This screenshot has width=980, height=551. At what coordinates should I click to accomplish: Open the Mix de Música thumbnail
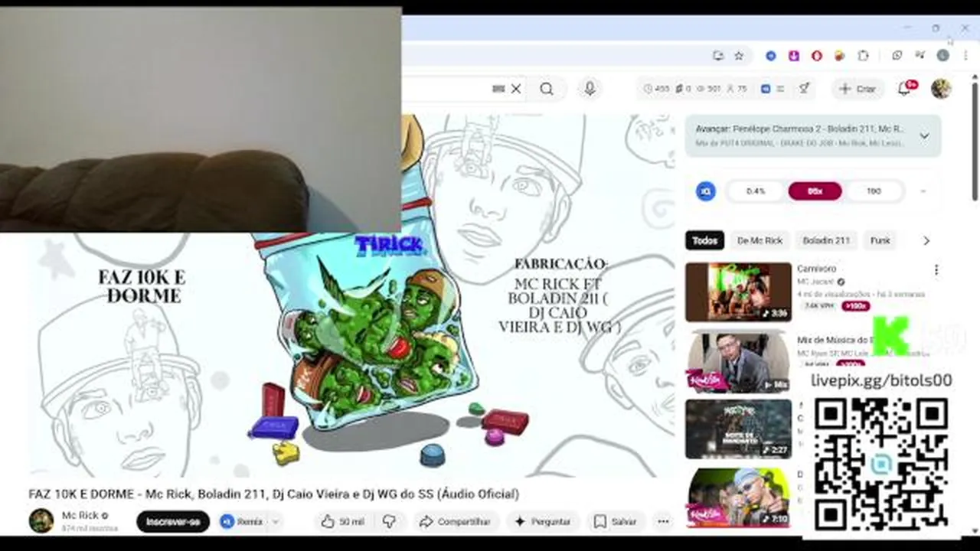click(x=738, y=361)
